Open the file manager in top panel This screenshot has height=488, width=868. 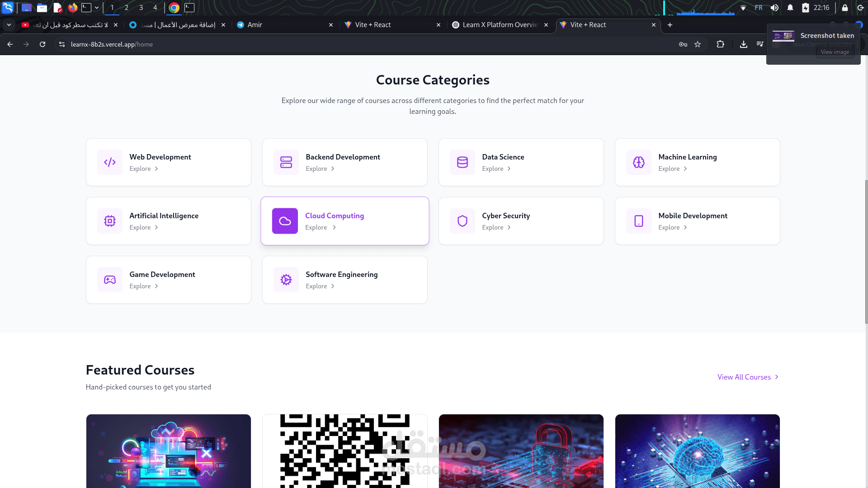(x=42, y=8)
